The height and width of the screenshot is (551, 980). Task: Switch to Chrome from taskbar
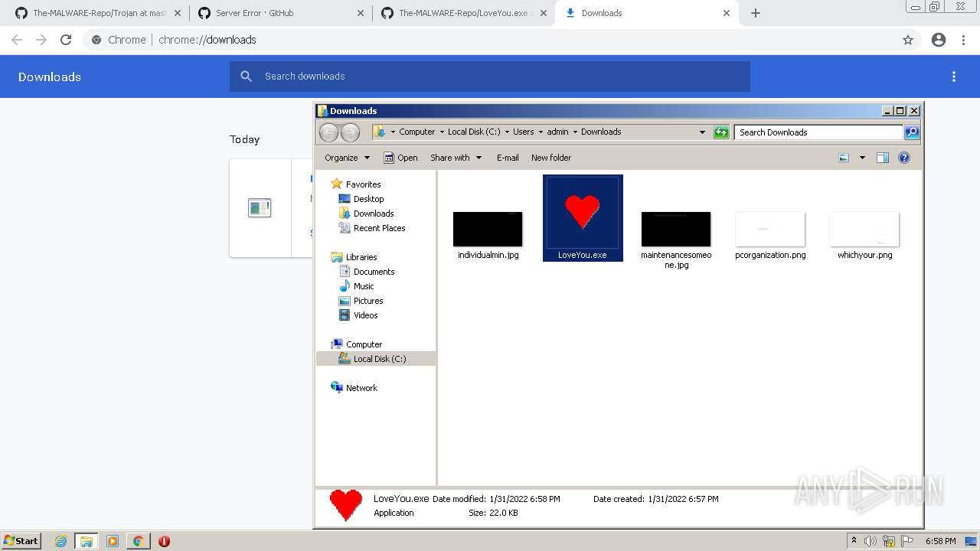click(139, 541)
